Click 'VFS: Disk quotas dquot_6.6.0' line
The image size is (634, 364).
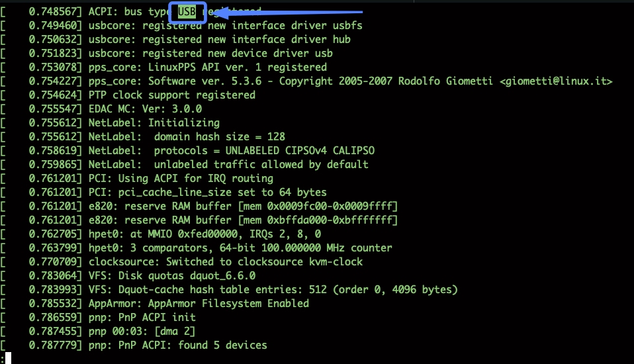[171, 275]
